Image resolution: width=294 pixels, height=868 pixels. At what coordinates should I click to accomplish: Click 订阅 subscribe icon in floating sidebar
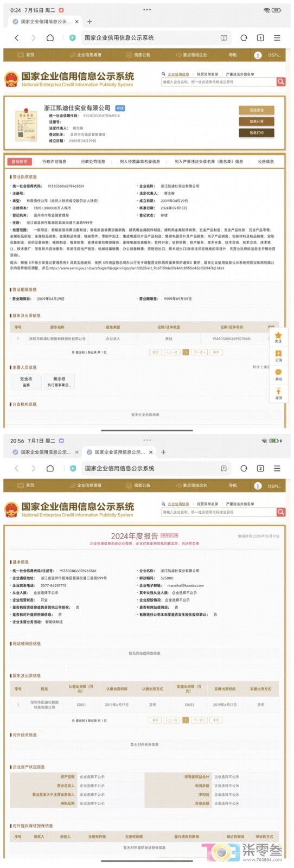point(278,356)
